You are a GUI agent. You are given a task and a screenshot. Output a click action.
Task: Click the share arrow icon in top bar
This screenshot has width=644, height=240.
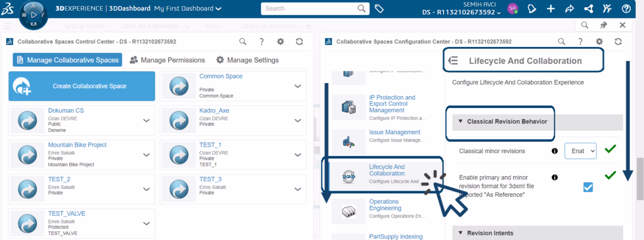click(569, 8)
